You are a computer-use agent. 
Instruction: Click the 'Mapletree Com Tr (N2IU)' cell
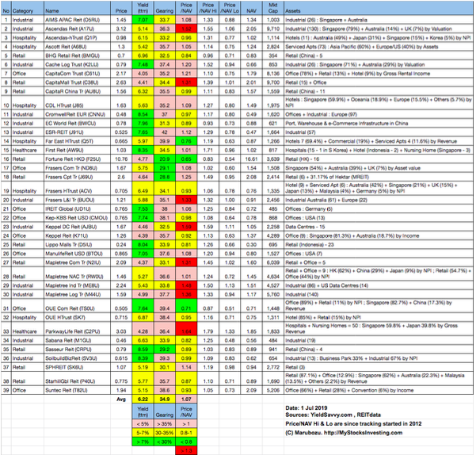78,262
